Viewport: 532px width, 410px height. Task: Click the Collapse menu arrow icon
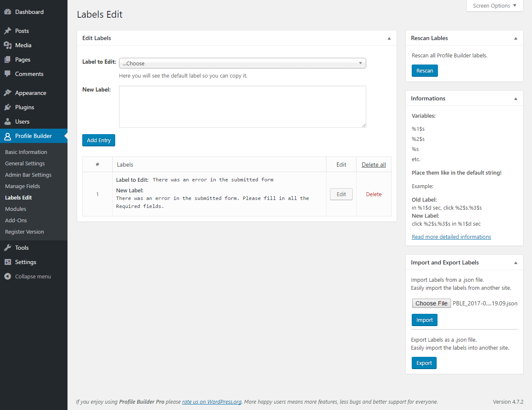click(8, 276)
